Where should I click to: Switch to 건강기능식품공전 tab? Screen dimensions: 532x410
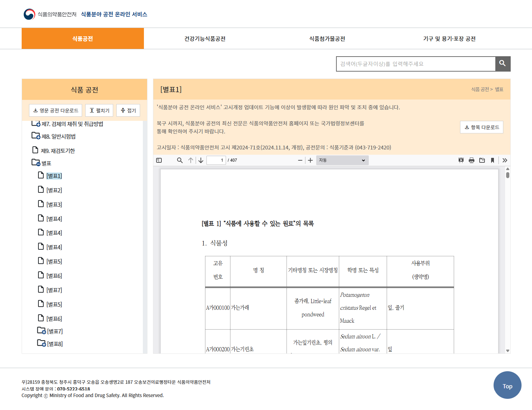pos(205,39)
